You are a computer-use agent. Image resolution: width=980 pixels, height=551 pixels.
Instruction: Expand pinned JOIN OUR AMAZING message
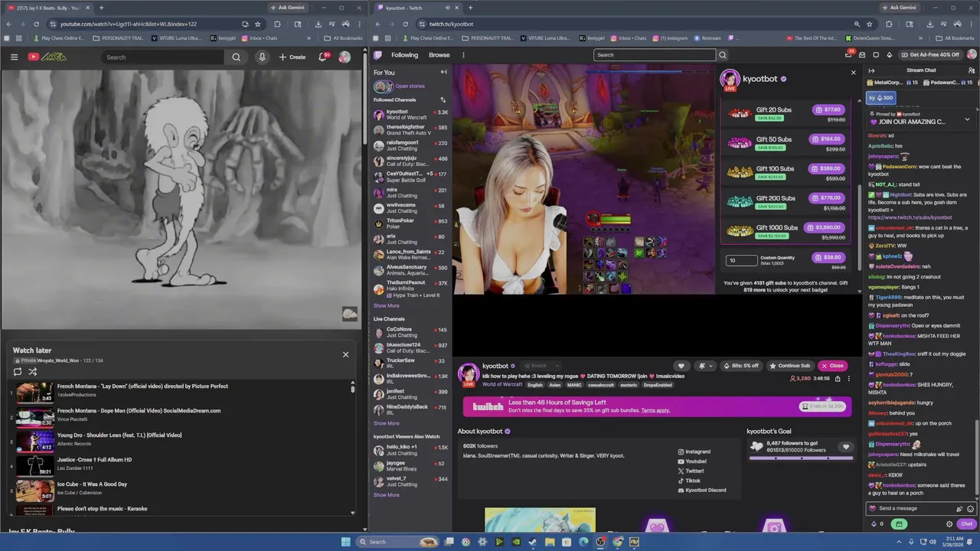coord(967,119)
